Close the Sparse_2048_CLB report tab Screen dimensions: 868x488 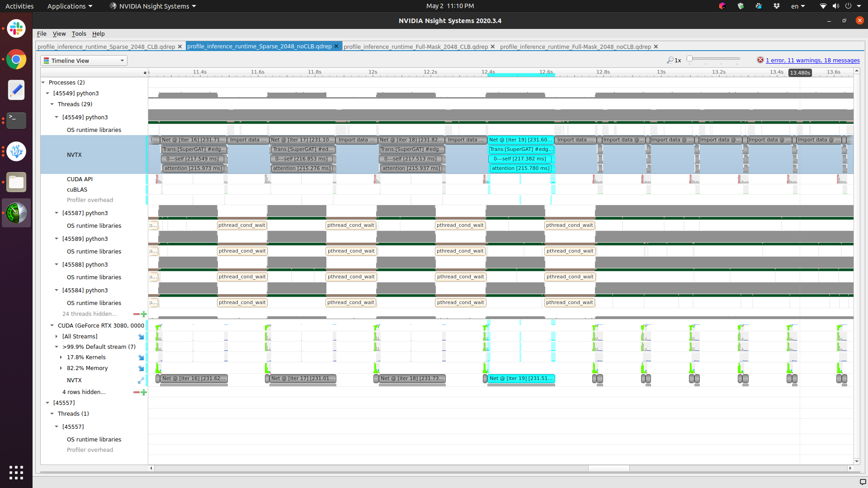point(180,47)
